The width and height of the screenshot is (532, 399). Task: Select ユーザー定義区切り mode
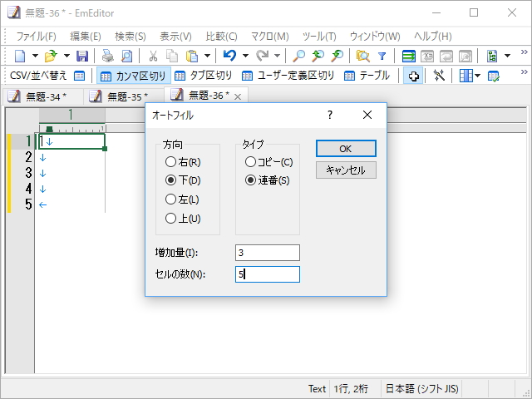click(x=288, y=76)
